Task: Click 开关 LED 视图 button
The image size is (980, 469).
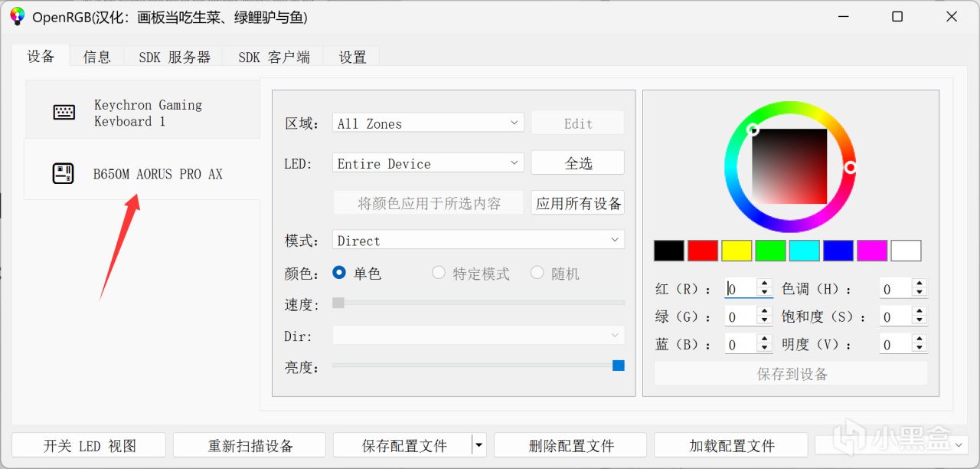Action: pyautogui.click(x=89, y=445)
